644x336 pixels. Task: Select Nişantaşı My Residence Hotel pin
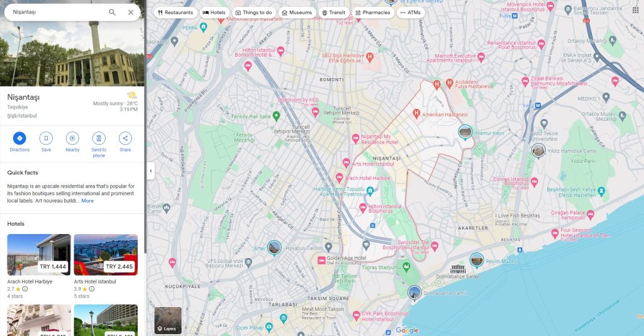pyautogui.click(x=356, y=138)
